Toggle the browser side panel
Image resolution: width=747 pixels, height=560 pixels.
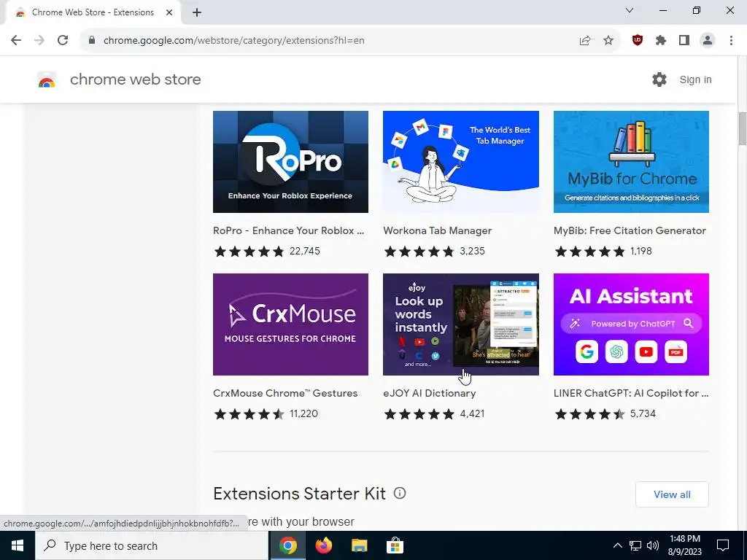(x=684, y=41)
